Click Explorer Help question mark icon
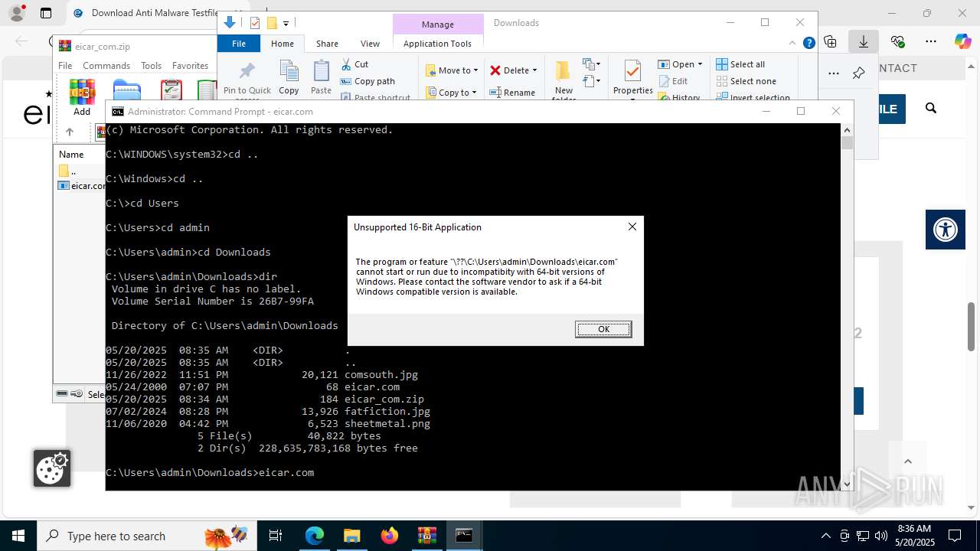980x551 pixels. (808, 44)
